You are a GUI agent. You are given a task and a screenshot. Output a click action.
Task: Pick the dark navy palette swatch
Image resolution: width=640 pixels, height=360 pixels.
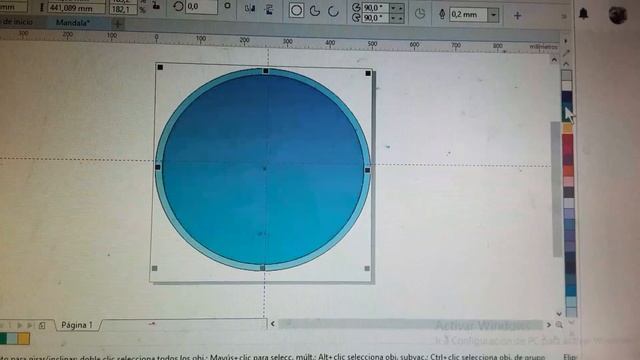point(567,96)
